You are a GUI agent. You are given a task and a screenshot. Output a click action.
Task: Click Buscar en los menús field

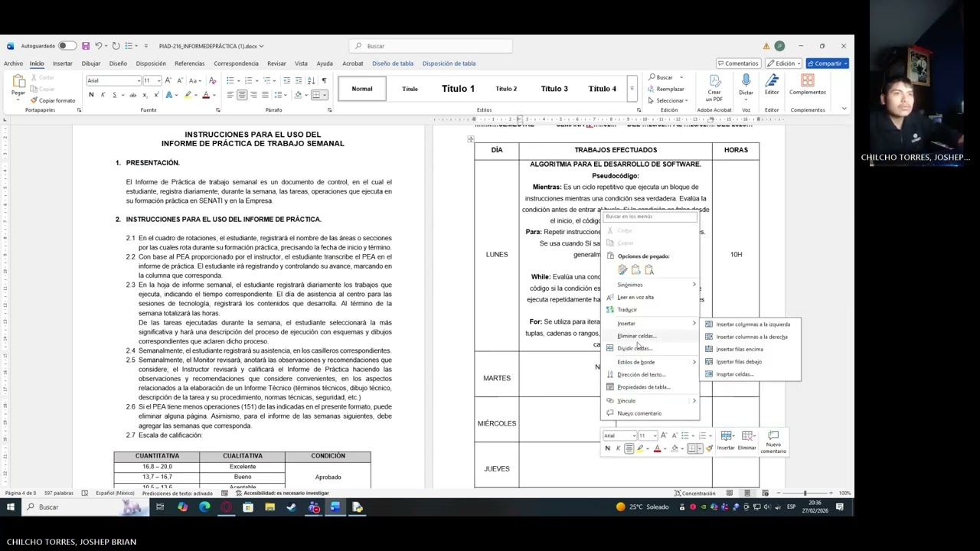[650, 217]
